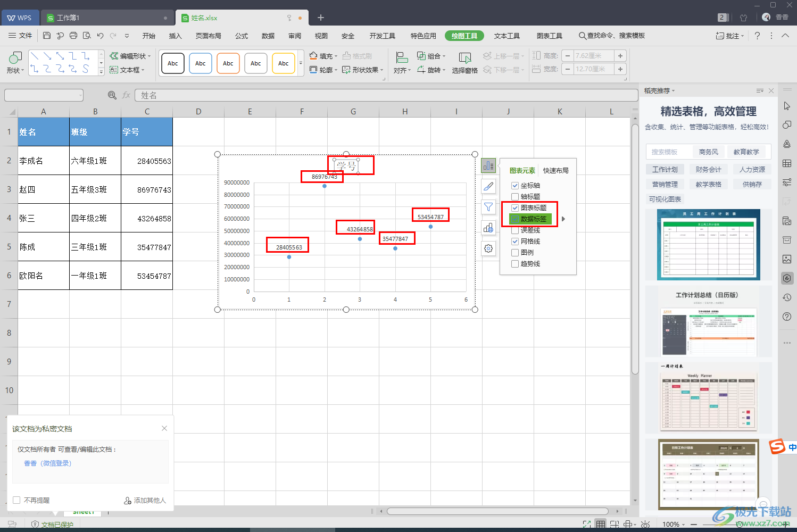Expand 数据标签 submenu arrow

563,219
